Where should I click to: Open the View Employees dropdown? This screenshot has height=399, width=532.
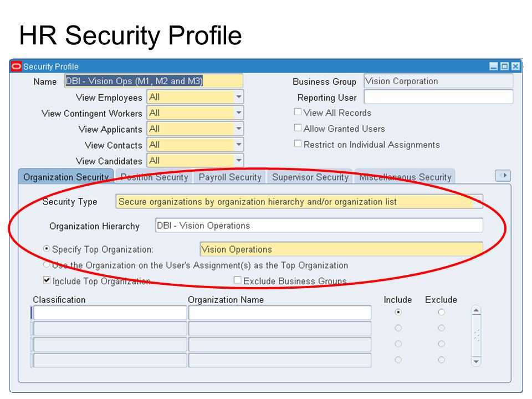click(239, 97)
